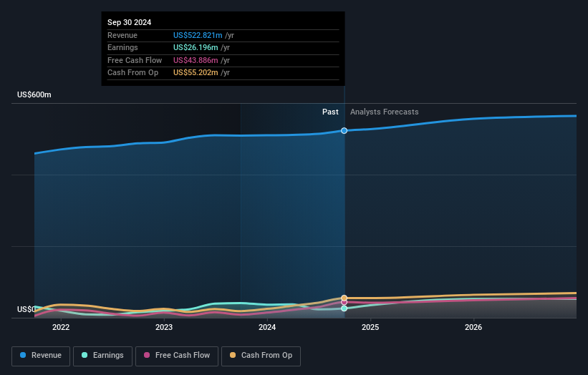Click the pink Free Cash Flow data point marker
Viewport: 588px width, 375px height.
[344, 302]
